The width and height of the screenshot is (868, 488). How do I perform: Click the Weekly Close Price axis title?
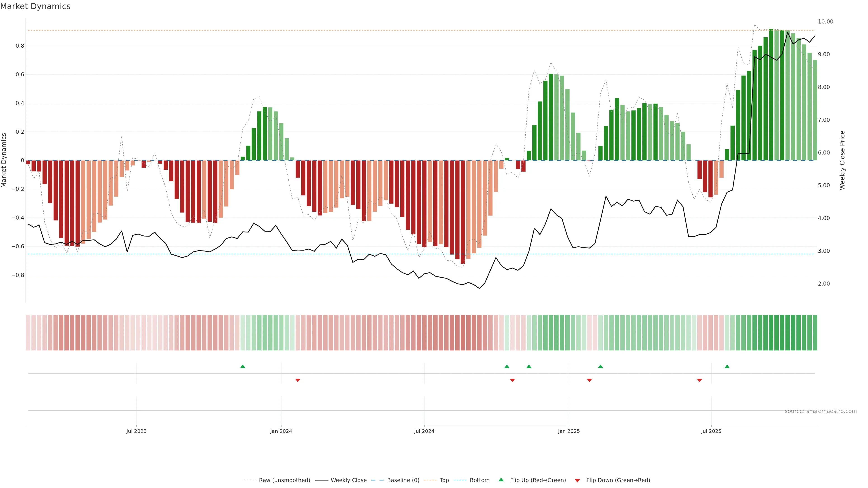[x=842, y=160]
